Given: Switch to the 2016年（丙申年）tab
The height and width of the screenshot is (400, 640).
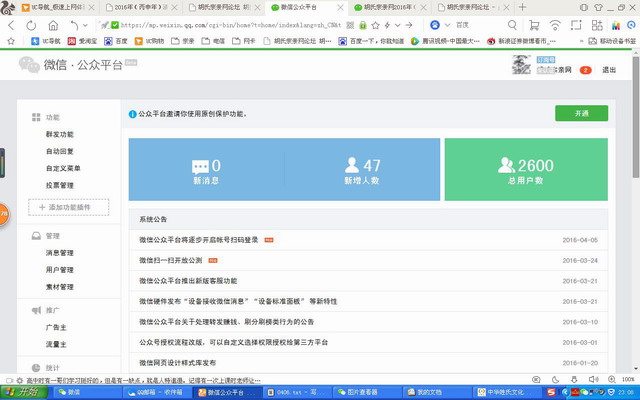Looking at the screenshot, I should pyautogui.click(x=141, y=7).
